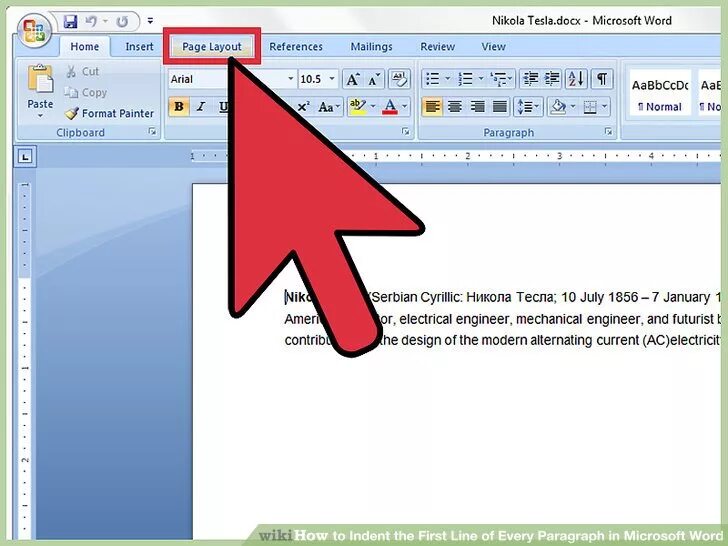This screenshot has height=546, width=728.
Task: Expand the shading color dropdown arrow
Action: 573,107
